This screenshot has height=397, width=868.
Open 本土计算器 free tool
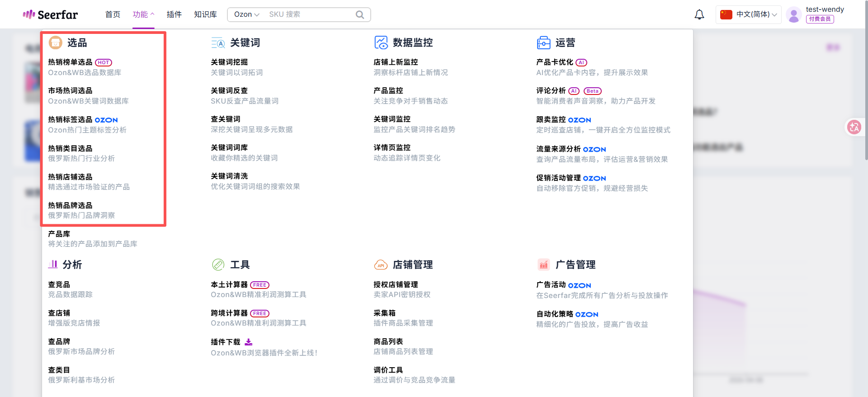point(229,285)
